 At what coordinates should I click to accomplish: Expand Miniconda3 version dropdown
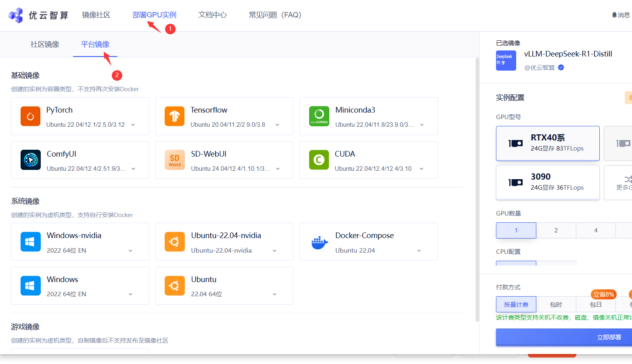(x=422, y=125)
